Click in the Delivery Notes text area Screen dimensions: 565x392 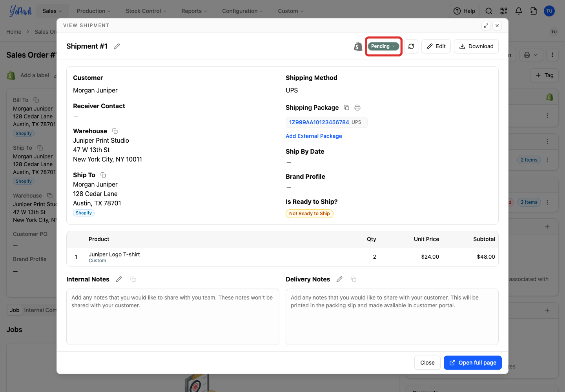point(392,317)
